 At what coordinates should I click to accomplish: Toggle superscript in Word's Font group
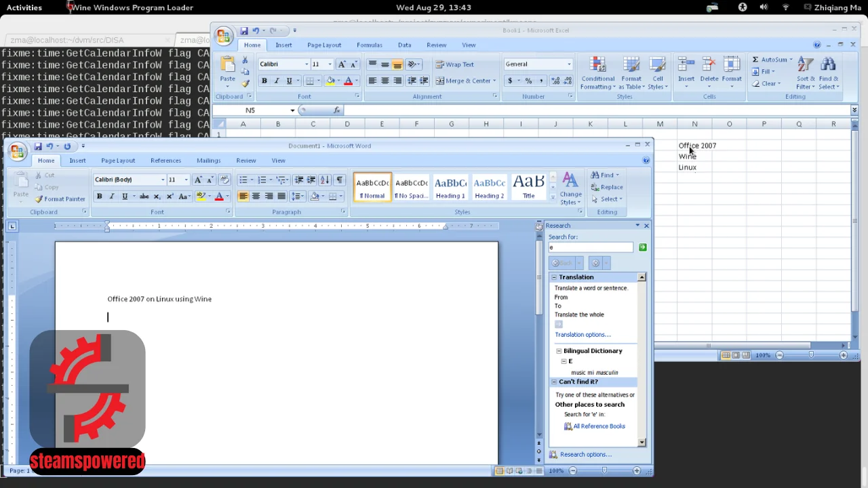(x=169, y=197)
